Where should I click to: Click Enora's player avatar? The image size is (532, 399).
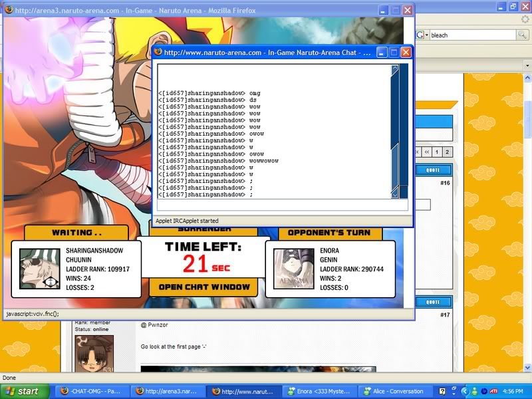tap(294, 269)
